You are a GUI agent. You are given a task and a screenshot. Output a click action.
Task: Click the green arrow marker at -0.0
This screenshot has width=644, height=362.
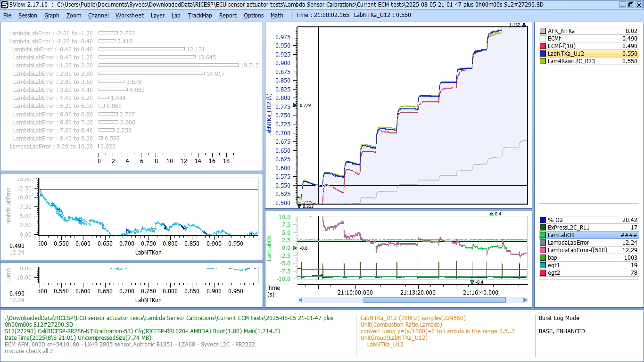[x=295, y=248]
